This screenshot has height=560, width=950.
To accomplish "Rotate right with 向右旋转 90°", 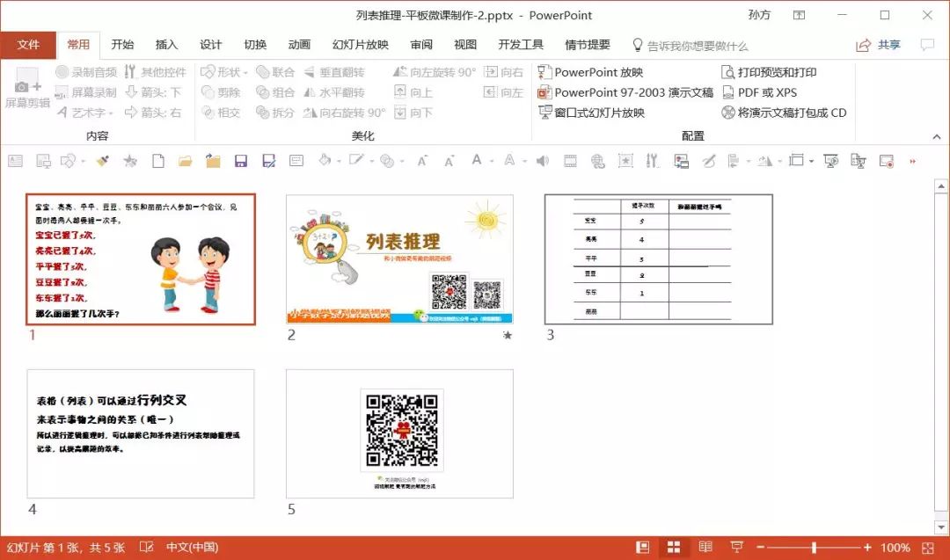I will [x=344, y=113].
